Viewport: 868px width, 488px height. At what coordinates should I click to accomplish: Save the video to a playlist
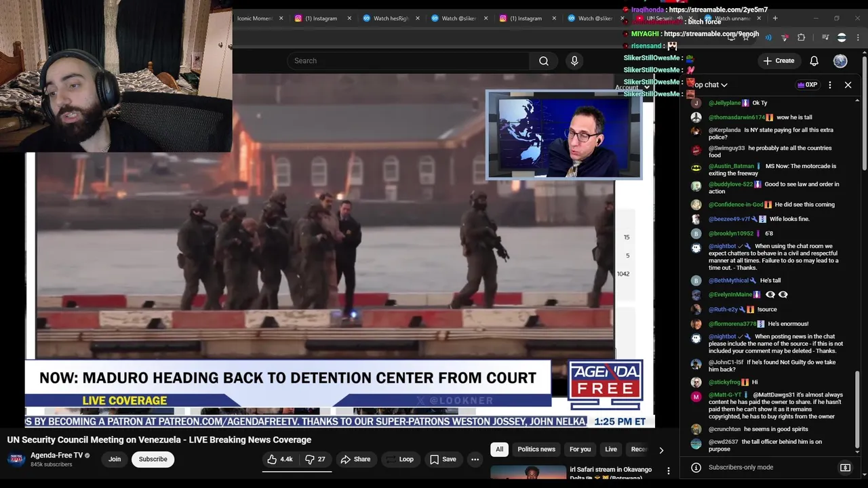[442, 460]
